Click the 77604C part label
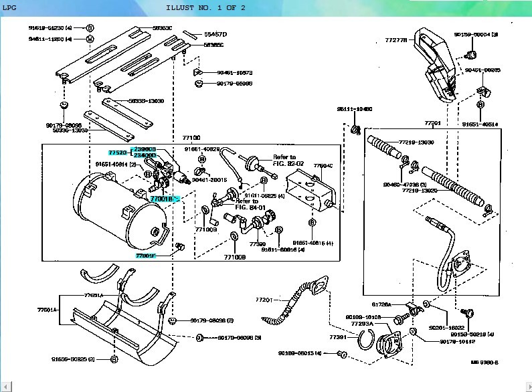Viewport: 532px width, 392px height. (323, 165)
